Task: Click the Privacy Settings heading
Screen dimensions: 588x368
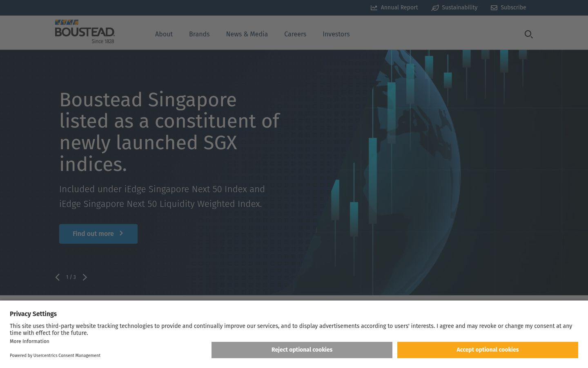Action: tap(33, 314)
